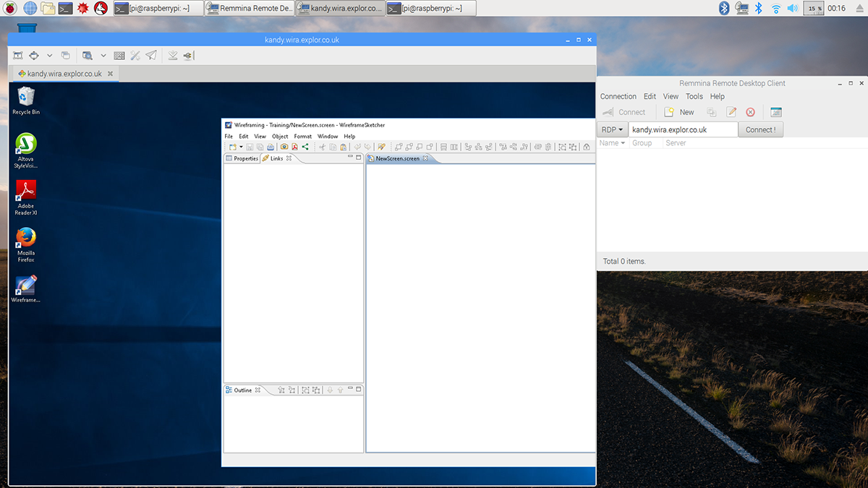This screenshot has width=868, height=488.
Task: Open the Remmina tools wrench icon
Action: pyautogui.click(x=135, y=56)
